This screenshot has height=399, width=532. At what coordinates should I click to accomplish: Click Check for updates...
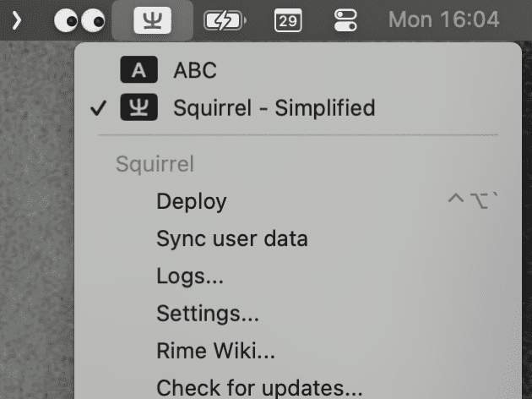tap(259, 388)
